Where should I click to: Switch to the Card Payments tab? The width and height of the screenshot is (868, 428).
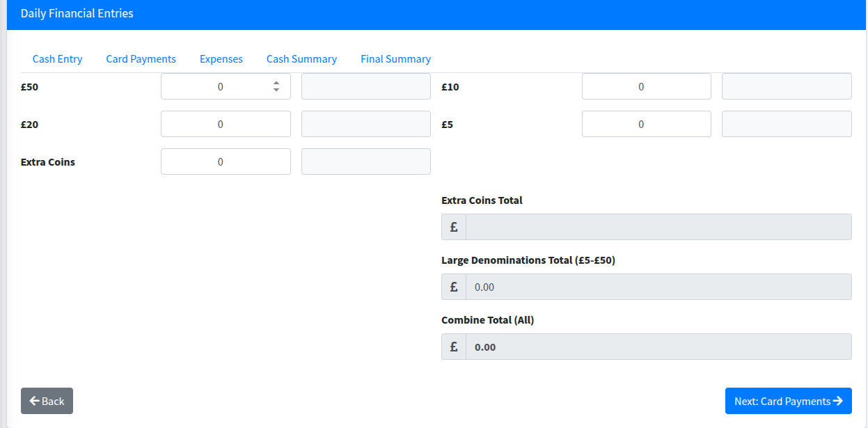point(141,58)
